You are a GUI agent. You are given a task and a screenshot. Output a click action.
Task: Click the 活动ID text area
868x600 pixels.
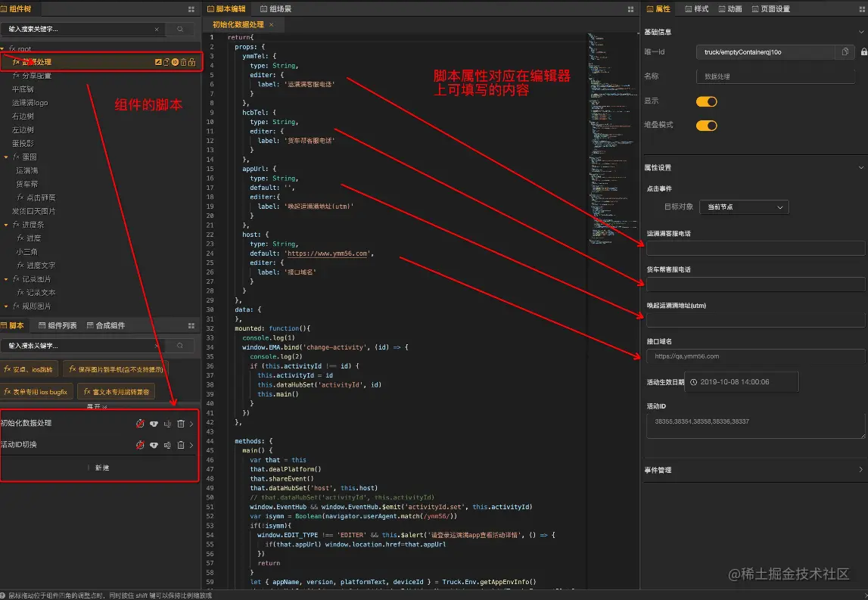[755, 426]
